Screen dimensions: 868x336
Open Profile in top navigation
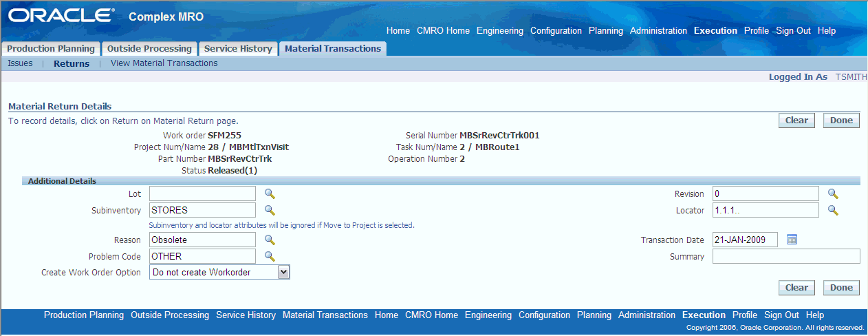pos(757,31)
